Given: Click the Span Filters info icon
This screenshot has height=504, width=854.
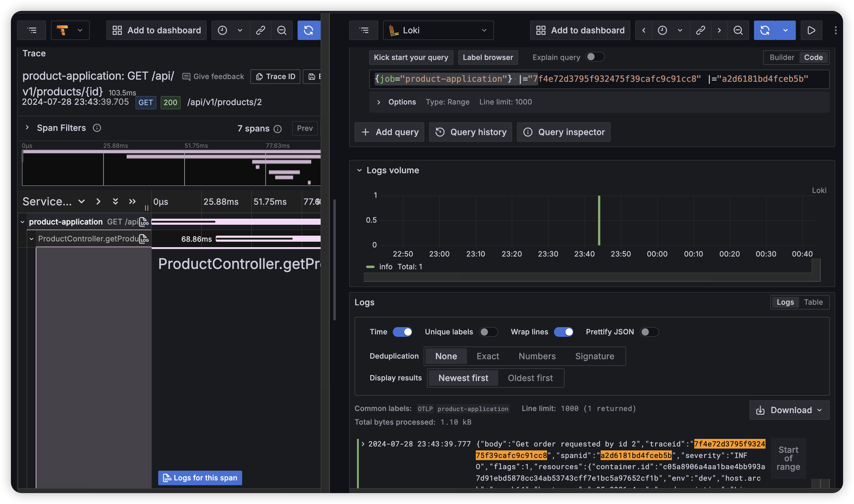Looking at the screenshot, I should [97, 128].
